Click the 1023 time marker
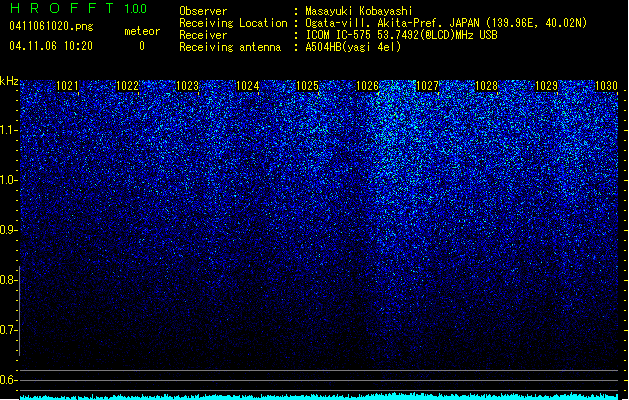This screenshot has width=629, height=400. point(187,86)
